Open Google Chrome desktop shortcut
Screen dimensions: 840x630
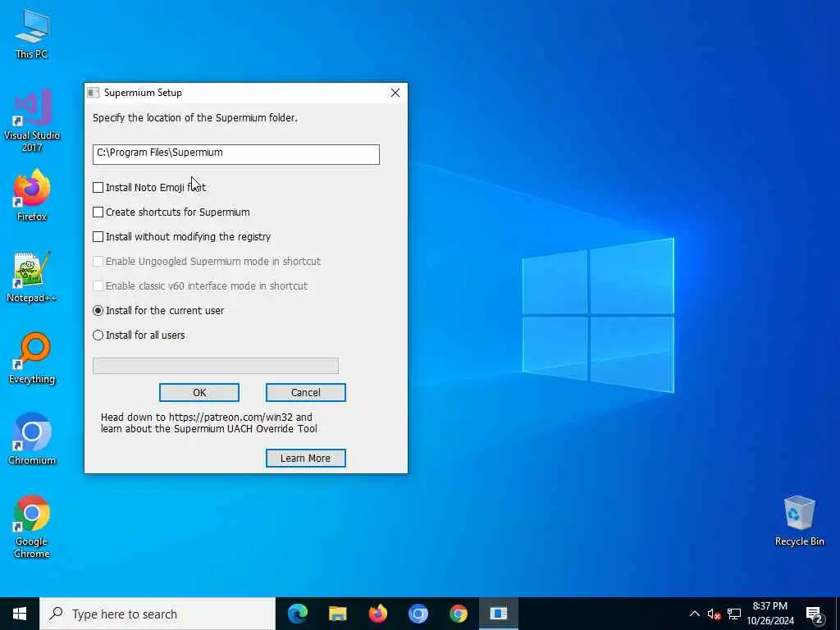[x=32, y=527]
